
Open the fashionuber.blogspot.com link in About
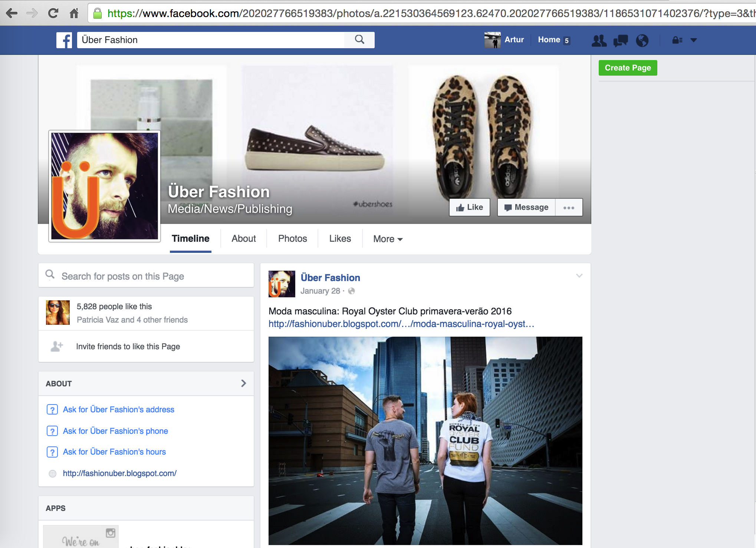(x=119, y=473)
